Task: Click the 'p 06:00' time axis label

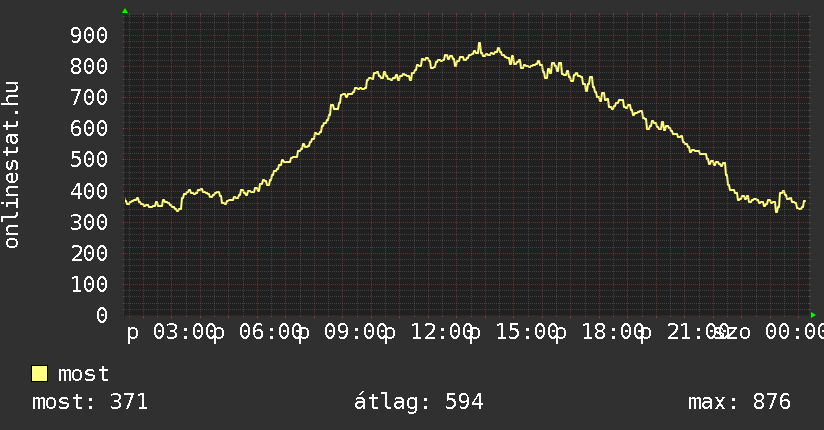Action: click(x=256, y=332)
